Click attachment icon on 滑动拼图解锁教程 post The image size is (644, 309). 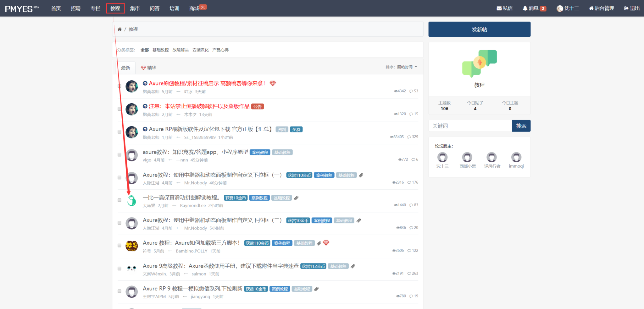pos(296,198)
